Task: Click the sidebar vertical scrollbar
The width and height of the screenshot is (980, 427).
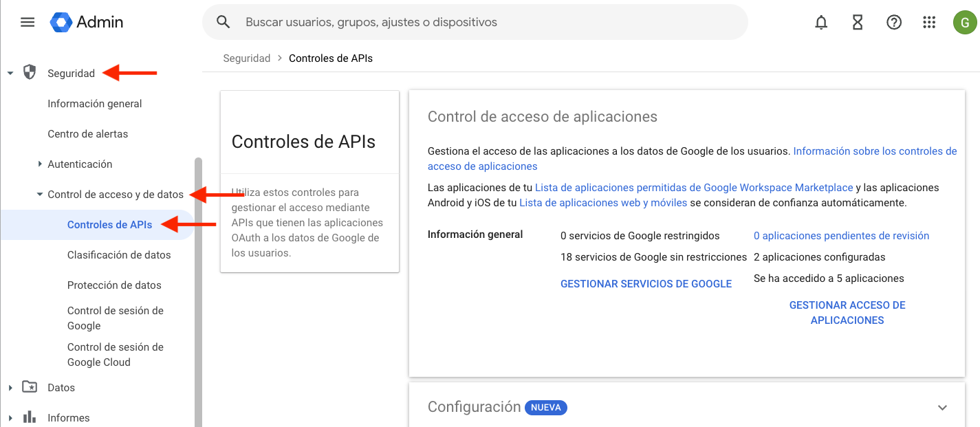Action: tap(199, 289)
